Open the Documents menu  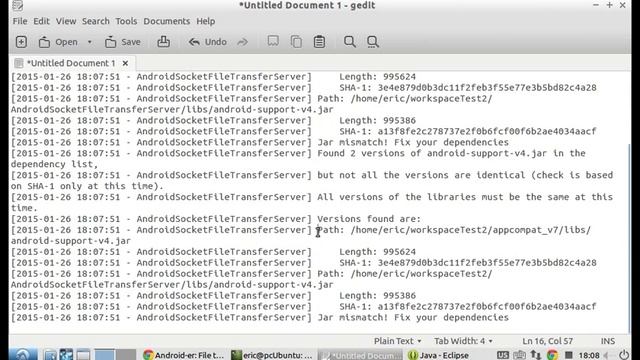167,21
